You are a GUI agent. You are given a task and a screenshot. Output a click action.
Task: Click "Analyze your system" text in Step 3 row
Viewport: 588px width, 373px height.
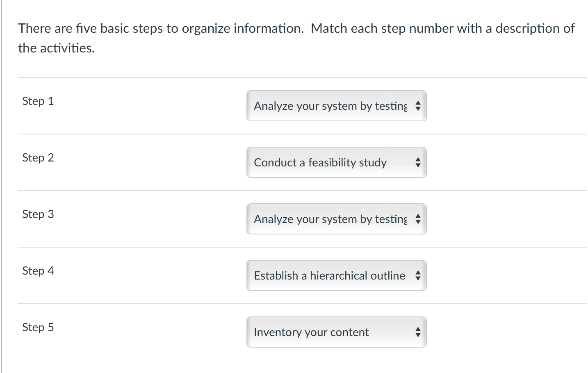[x=305, y=219]
